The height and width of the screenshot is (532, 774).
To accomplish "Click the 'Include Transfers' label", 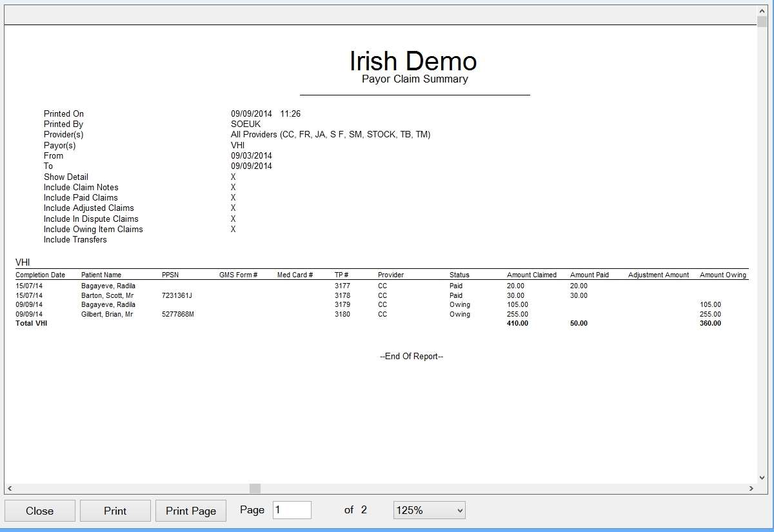I will [75, 240].
